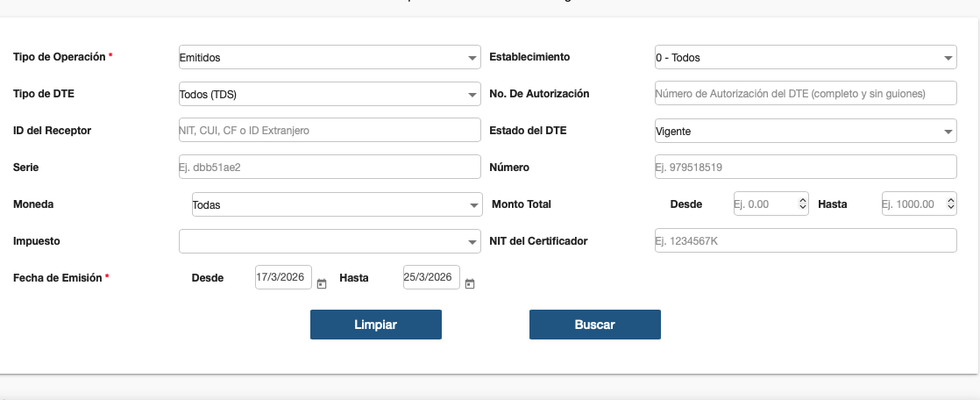
Task: Adjust Monto Total Hasta spinner arrows
Action: [950, 204]
